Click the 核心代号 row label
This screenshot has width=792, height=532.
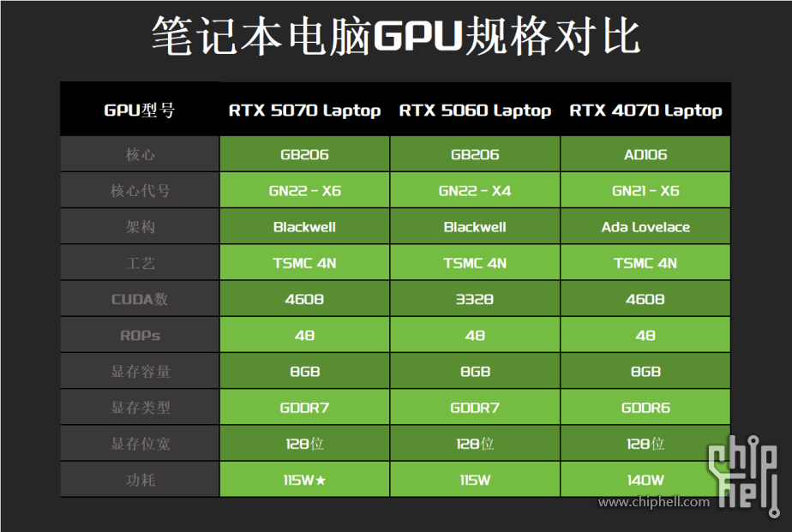(x=140, y=191)
